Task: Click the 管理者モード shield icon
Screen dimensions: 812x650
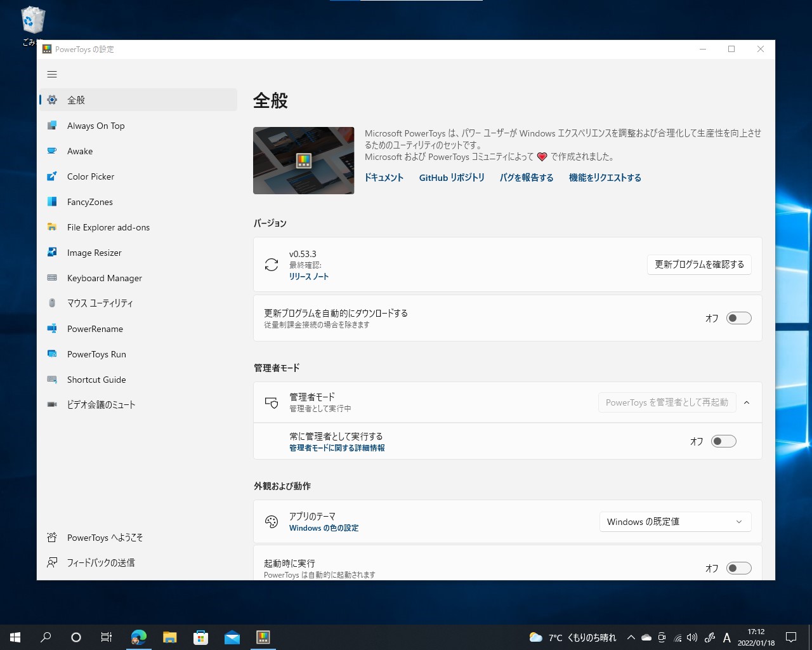Action: (272, 402)
